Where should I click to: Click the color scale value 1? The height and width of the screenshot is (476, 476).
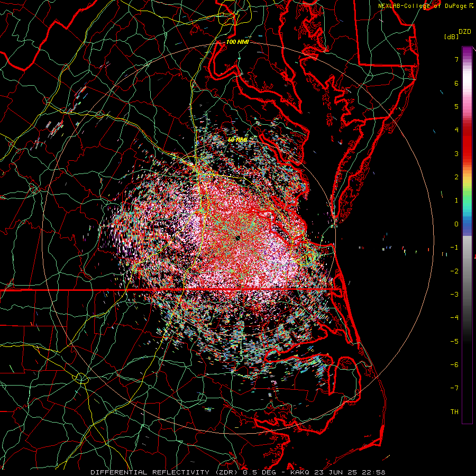click(456, 200)
